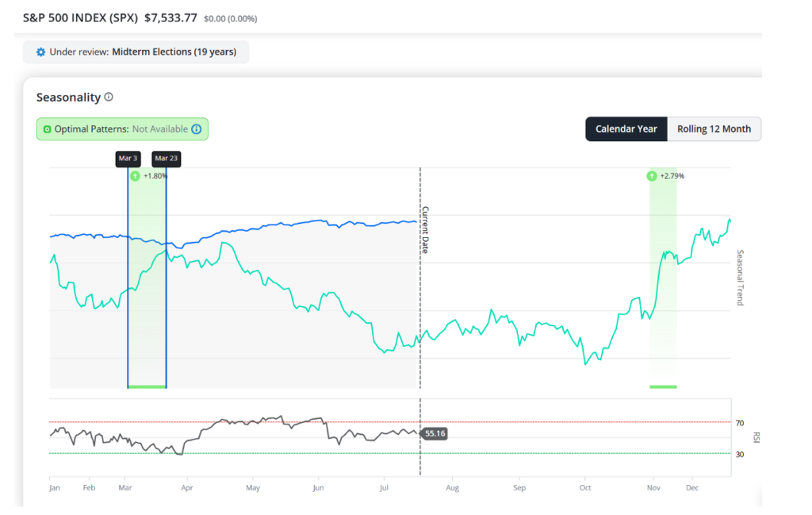Click the Jan month axis label

(x=55, y=488)
